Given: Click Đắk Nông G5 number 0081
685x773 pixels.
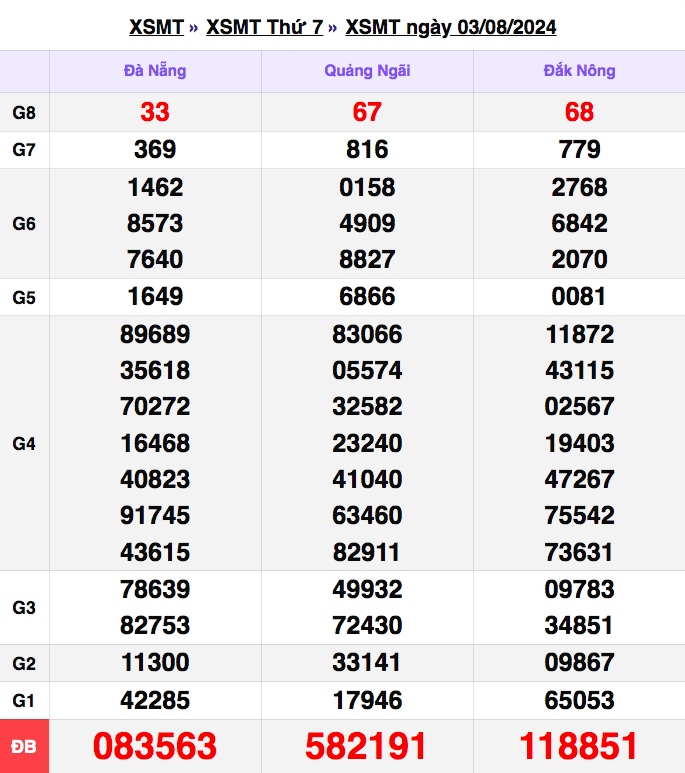Looking at the screenshot, I should point(579,297).
